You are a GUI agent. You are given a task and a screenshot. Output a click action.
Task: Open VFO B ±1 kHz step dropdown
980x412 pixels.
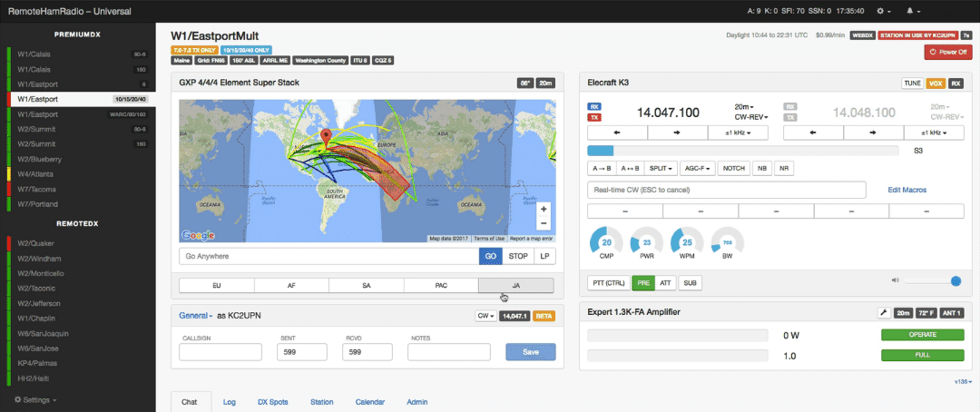pyautogui.click(x=934, y=132)
